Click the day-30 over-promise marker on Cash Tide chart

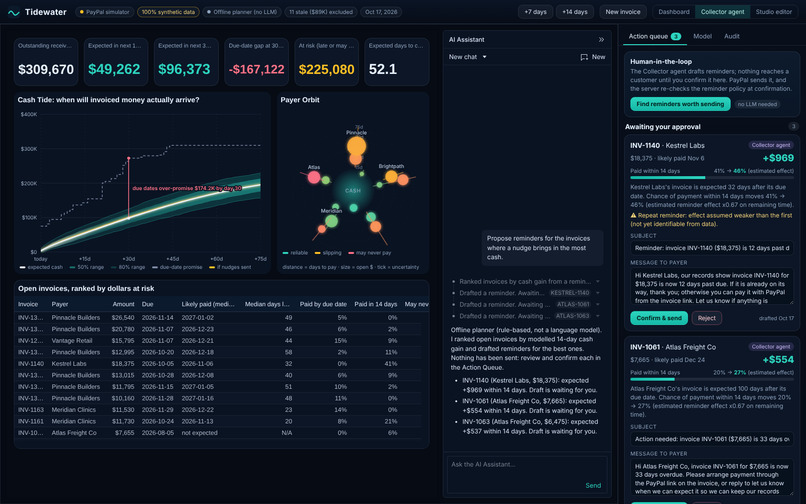point(129,158)
